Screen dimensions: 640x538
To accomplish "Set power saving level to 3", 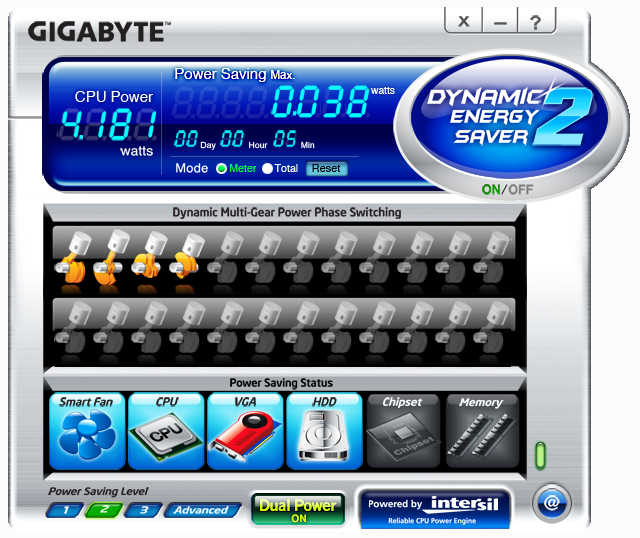I will (x=143, y=510).
